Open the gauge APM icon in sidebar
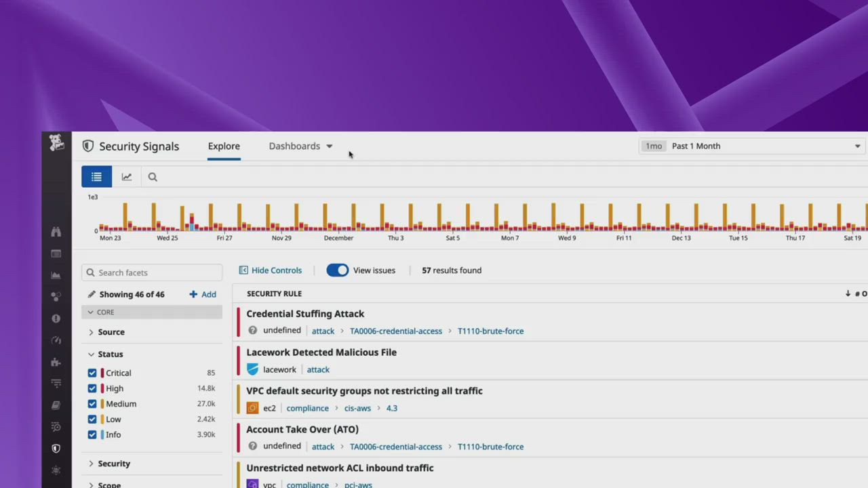 tap(56, 340)
